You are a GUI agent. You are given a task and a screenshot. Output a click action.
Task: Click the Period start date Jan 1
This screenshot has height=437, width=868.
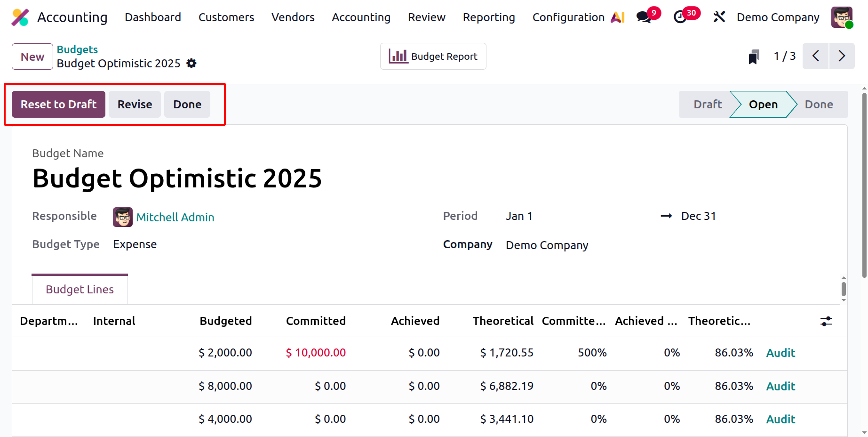[x=519, y=216]
